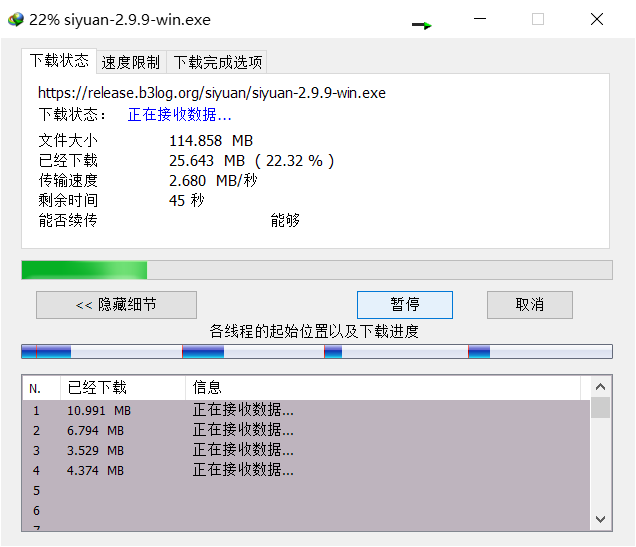Open the 速度限制 tab
Image resolution: width=636 pixels, height=547 pixels.
[131, 62]
